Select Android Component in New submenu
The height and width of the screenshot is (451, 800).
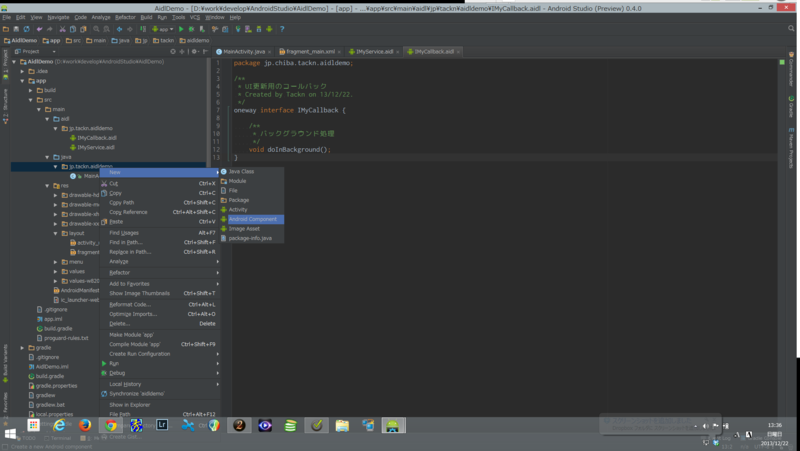tap(252, 219)
